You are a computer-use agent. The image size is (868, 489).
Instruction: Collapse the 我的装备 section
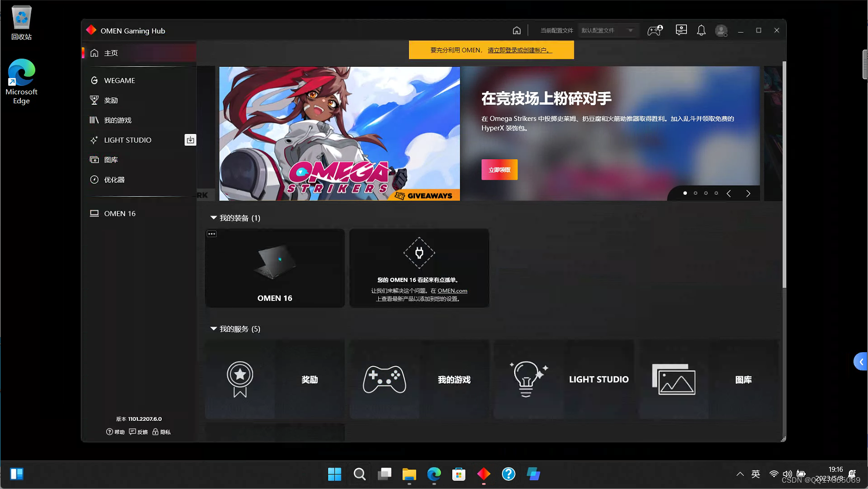pos(213,218)
